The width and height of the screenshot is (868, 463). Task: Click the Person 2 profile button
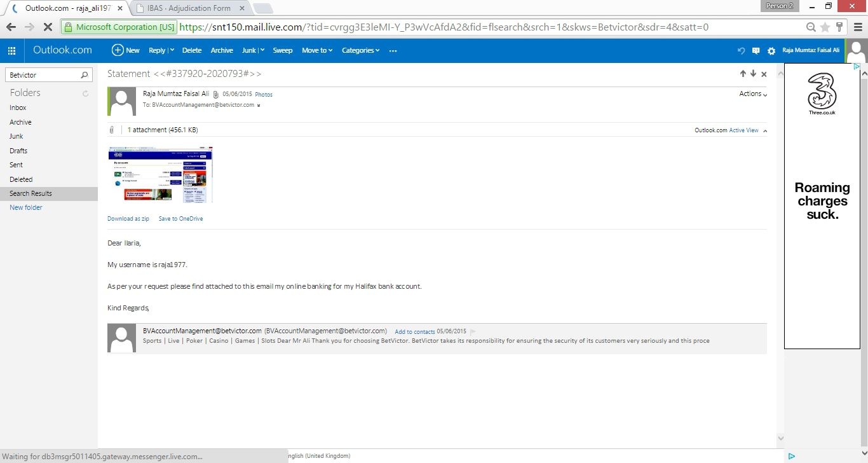(x=780, y=6)
